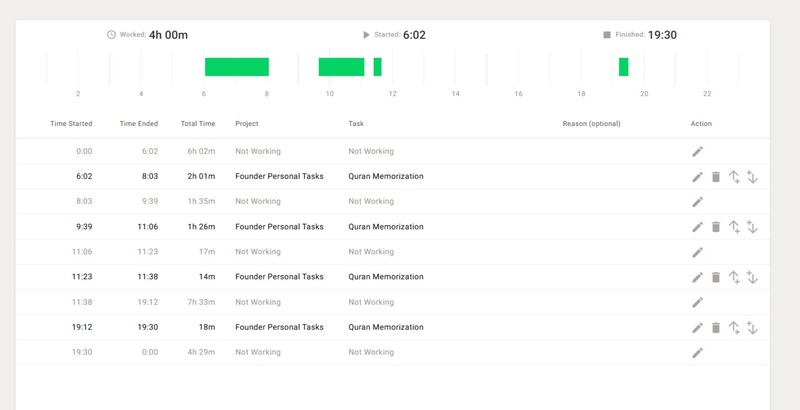The width and height of the screenshot is (800, 410).
Task: Delete the 19:12 to 19:30 entry
Action: pyautogui.click(x=716, y=328)
